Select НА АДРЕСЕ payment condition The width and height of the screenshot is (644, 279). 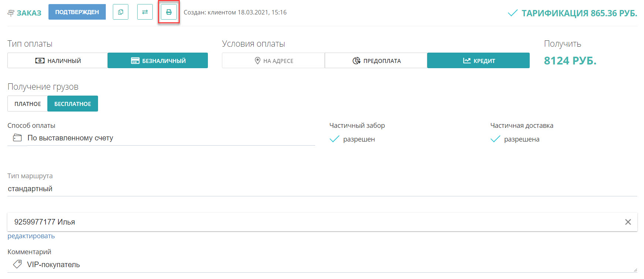coord(273,60)
